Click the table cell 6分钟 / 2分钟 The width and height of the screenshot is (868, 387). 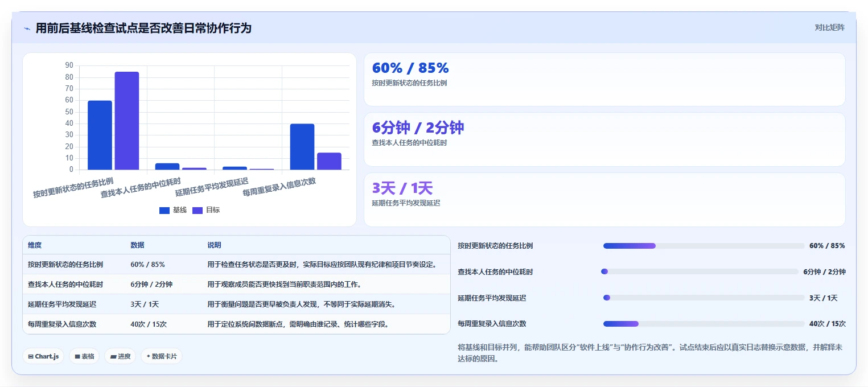pyautogui.click(x=151, y=285)
